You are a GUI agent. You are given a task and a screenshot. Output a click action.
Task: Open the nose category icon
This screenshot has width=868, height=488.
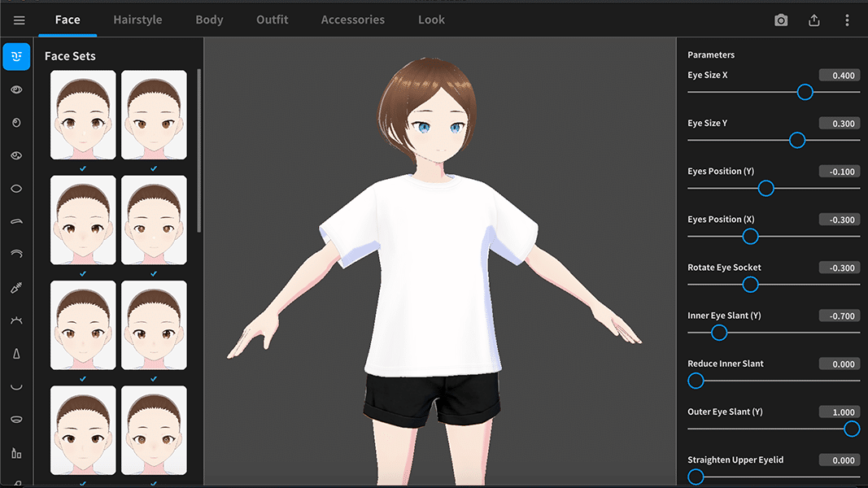(x=16, y=354)
